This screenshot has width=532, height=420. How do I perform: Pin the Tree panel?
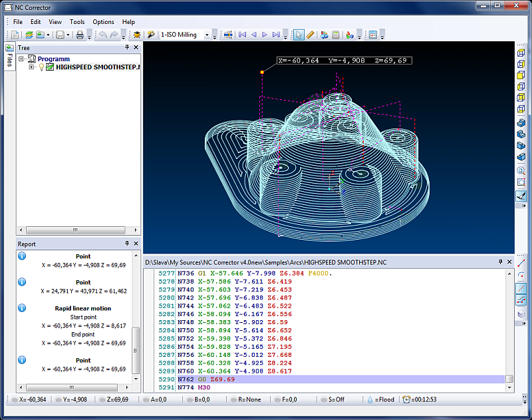pos(127,48)
